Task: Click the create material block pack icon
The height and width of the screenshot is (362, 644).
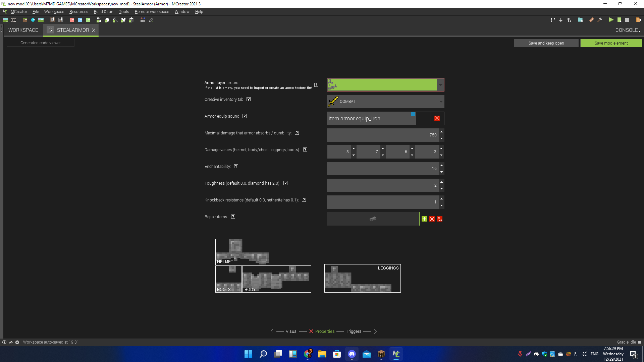Action: click(x=131, y=20)
